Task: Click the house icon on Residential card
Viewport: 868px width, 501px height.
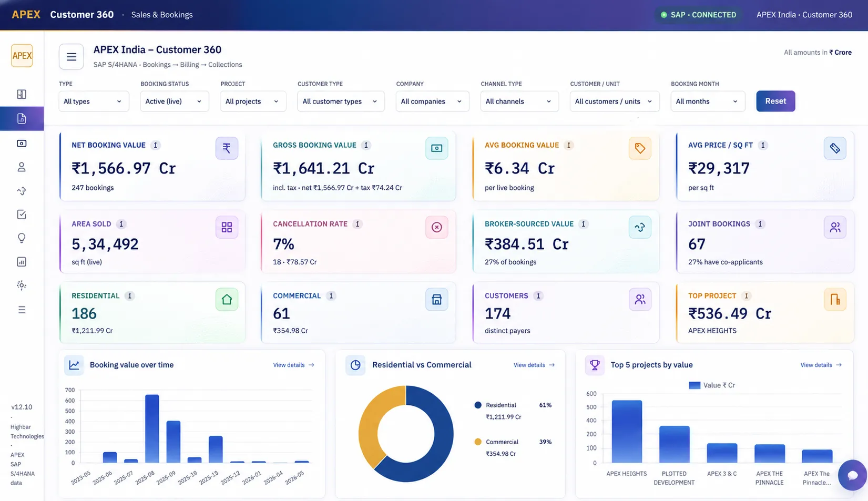Action: [227, 299]
